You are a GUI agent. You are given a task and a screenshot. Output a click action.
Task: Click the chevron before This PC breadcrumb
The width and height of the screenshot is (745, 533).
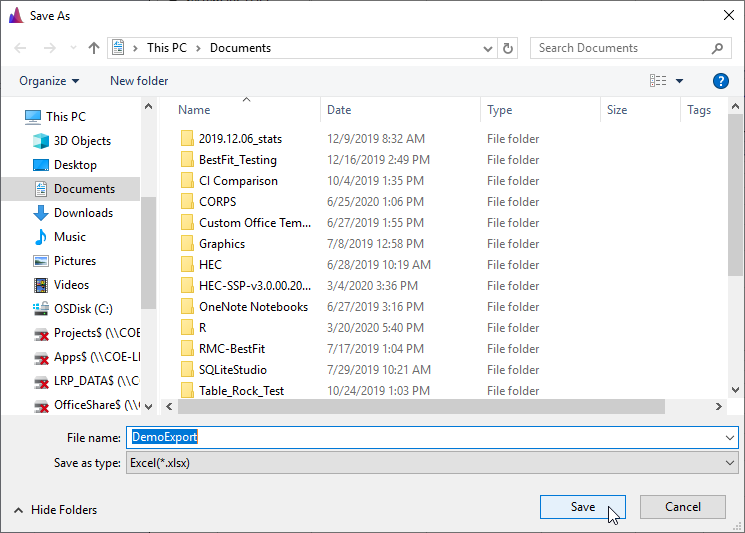(135, 48)
